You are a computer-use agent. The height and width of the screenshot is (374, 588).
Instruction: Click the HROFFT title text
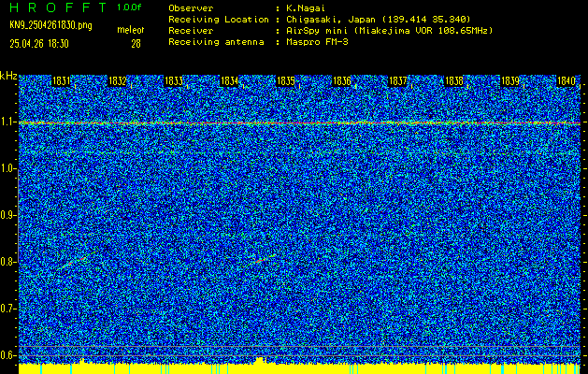[58, 7]
